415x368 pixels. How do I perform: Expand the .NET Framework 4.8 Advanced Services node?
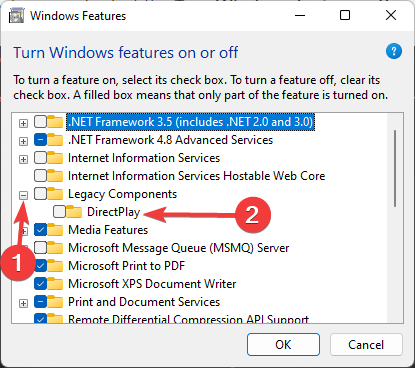[23, 141]
